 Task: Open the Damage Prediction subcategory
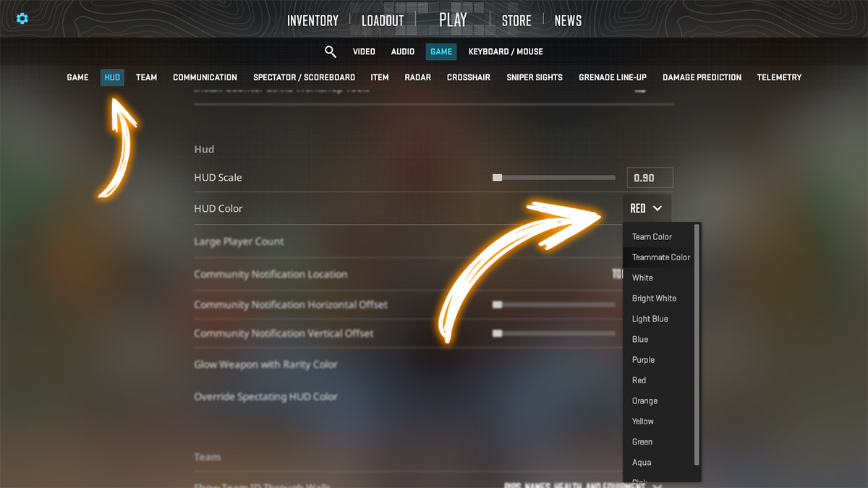click(702, 77)
